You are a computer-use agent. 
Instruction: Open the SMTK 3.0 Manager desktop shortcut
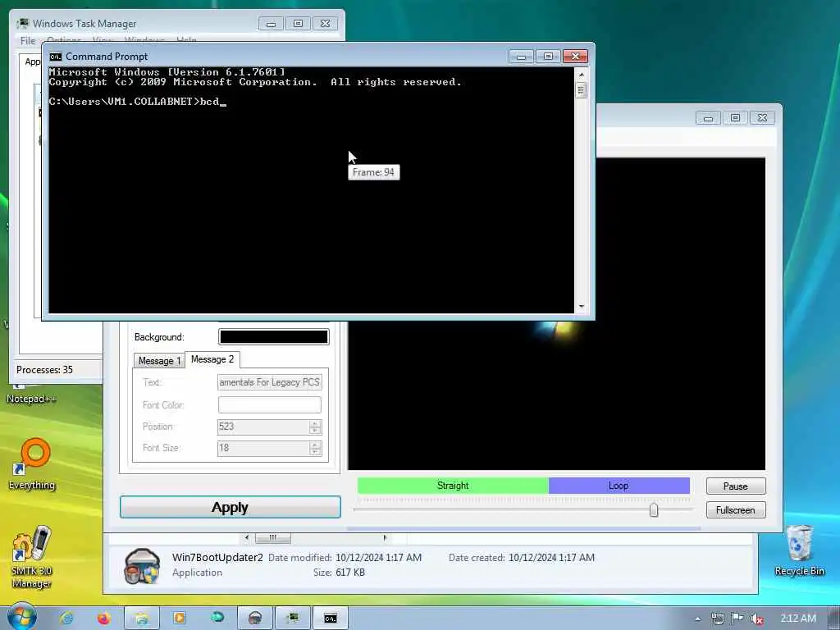31,556
